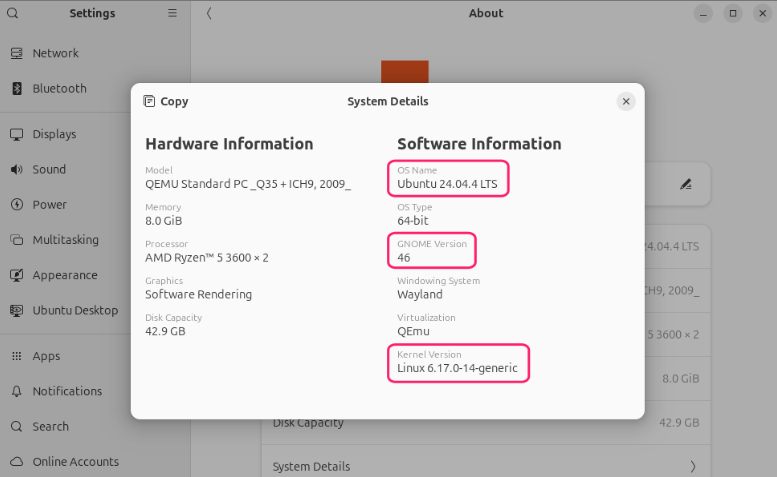Click Kernel Version Linux 6.17.0-14-generic
777x477 pixels.
tap(457, 369)
